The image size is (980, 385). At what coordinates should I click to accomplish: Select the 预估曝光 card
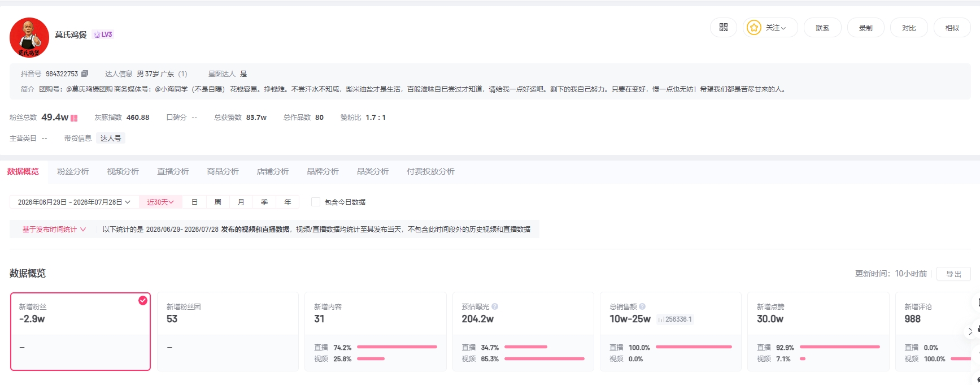[x=523, y=331]
